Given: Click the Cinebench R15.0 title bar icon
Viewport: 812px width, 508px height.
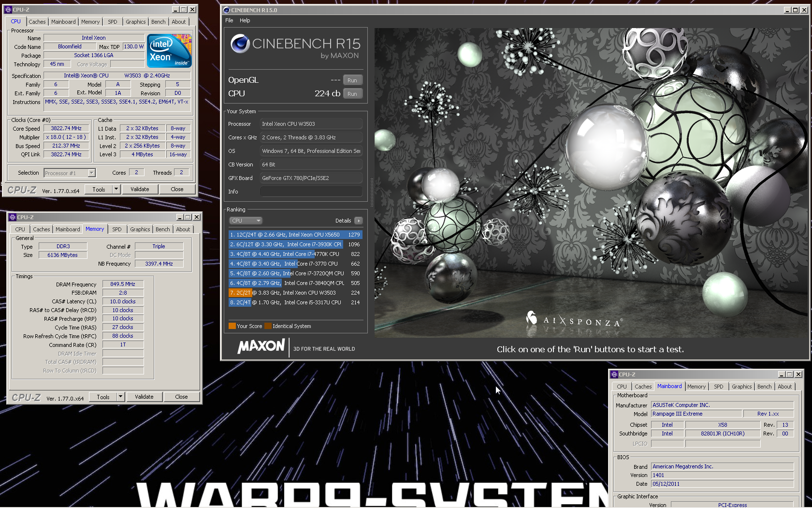Looking at the screenshot, I should click(226, 10).
